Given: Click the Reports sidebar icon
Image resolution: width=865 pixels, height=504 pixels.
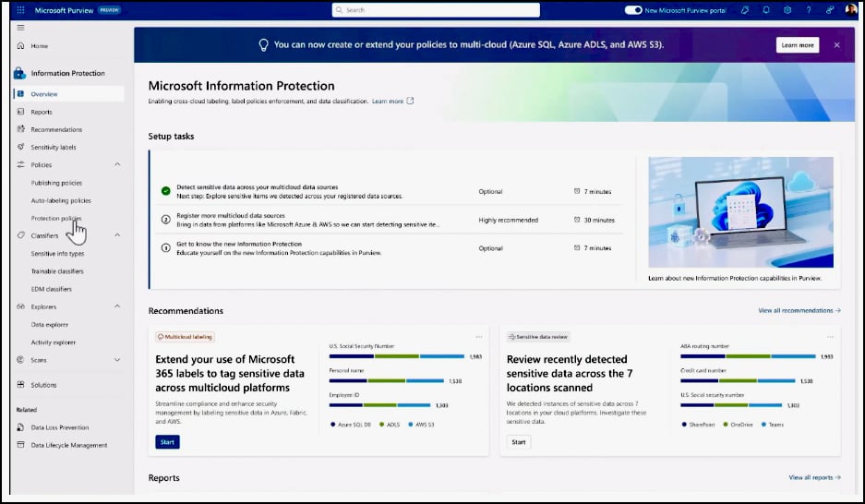Looking at the screenshot, I should [x=20, y=112].
